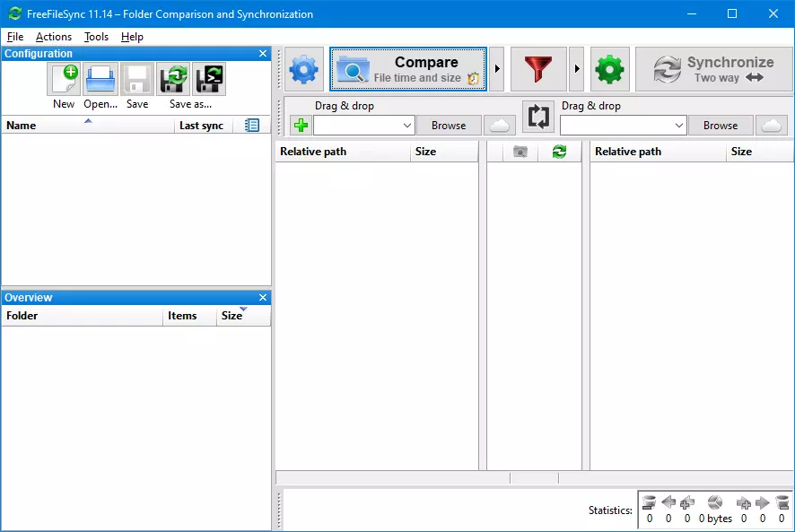Minimize the FreeFileSync window
The image size is (795, 532).
tap(692, 13)
